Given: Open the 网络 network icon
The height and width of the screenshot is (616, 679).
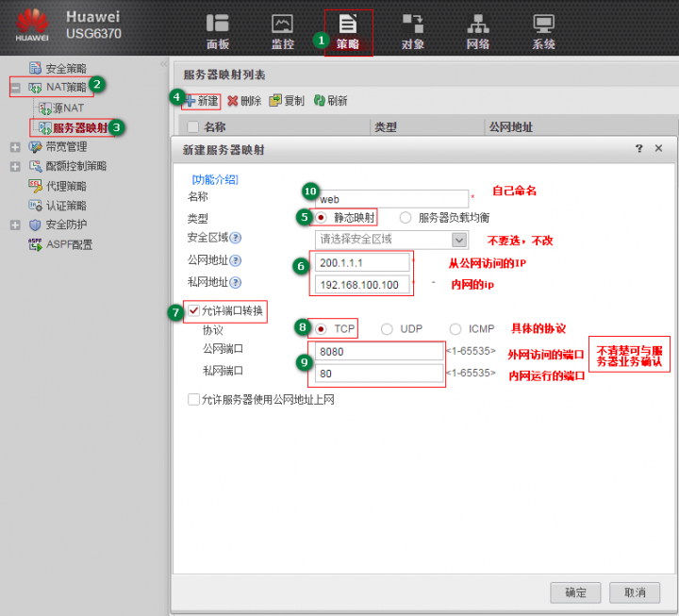Looking at the screenshot, I should coord(477,25).
